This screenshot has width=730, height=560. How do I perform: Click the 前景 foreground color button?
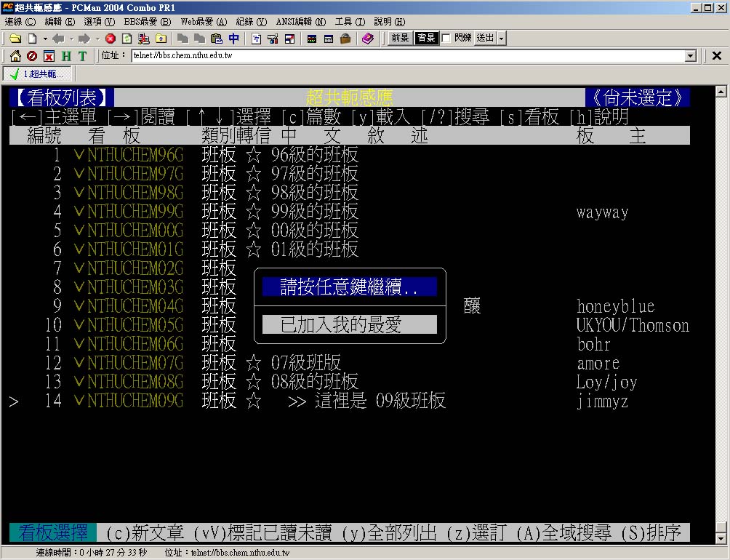[400, 38]
